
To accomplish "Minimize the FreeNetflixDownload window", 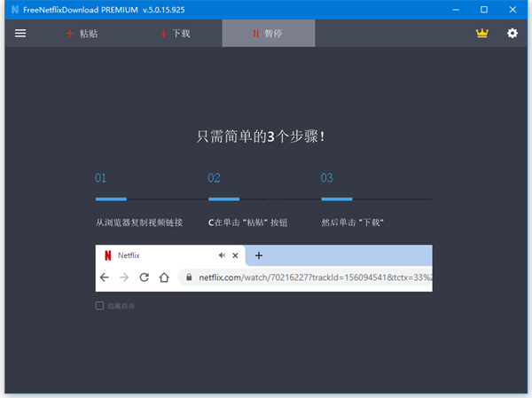I will 456,10.
